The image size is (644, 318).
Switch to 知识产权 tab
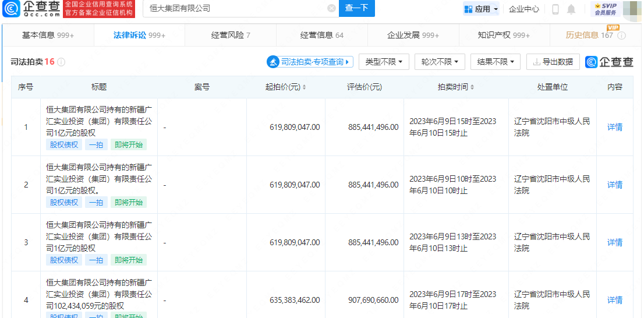tap(504, 35)
